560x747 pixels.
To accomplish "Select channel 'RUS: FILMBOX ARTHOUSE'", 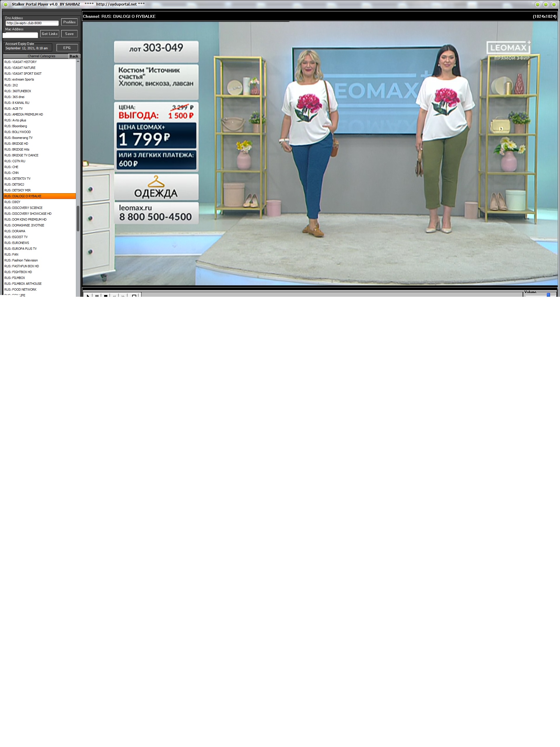I will [x=39, y=284].
